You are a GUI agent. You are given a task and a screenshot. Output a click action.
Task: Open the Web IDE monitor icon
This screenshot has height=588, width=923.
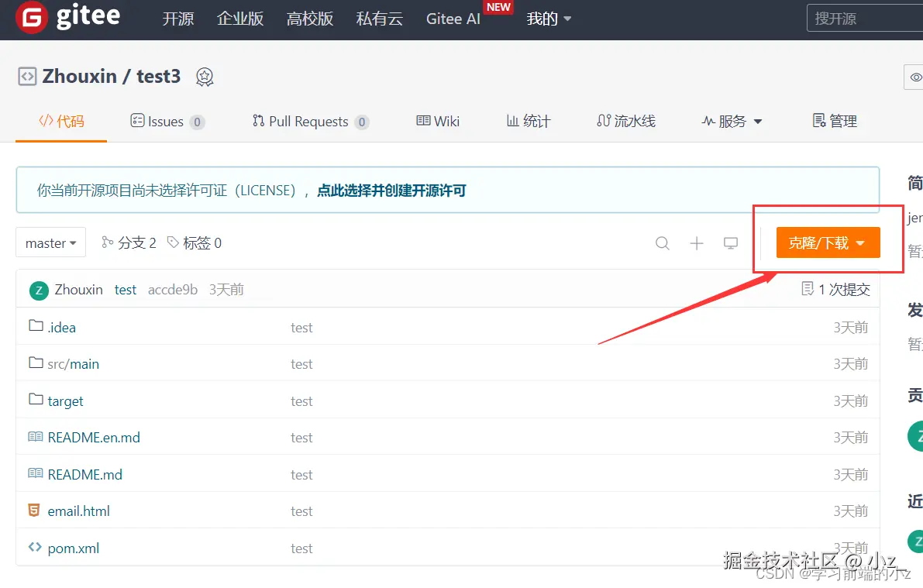pos(731,243)
